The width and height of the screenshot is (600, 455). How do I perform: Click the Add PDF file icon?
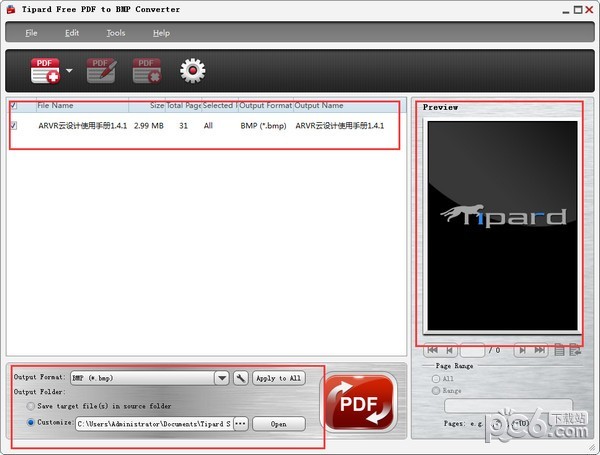[x=45, y=70]
